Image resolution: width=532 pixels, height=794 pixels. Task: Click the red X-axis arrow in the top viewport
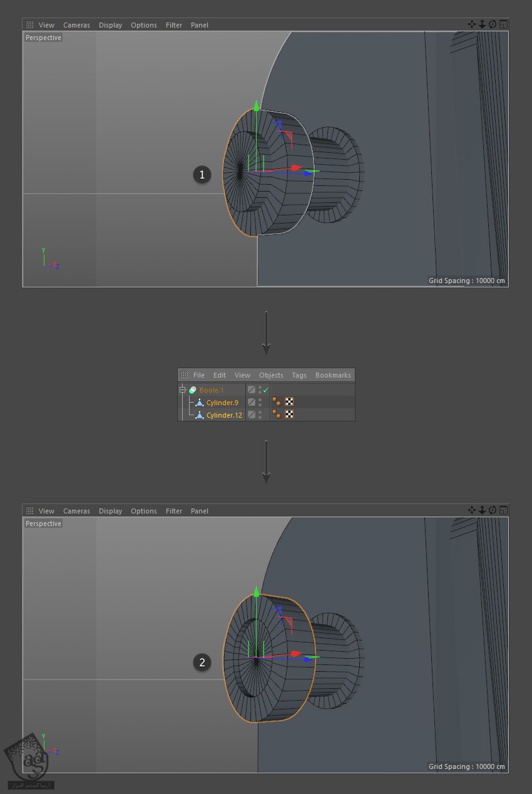[x=296, y=168]
